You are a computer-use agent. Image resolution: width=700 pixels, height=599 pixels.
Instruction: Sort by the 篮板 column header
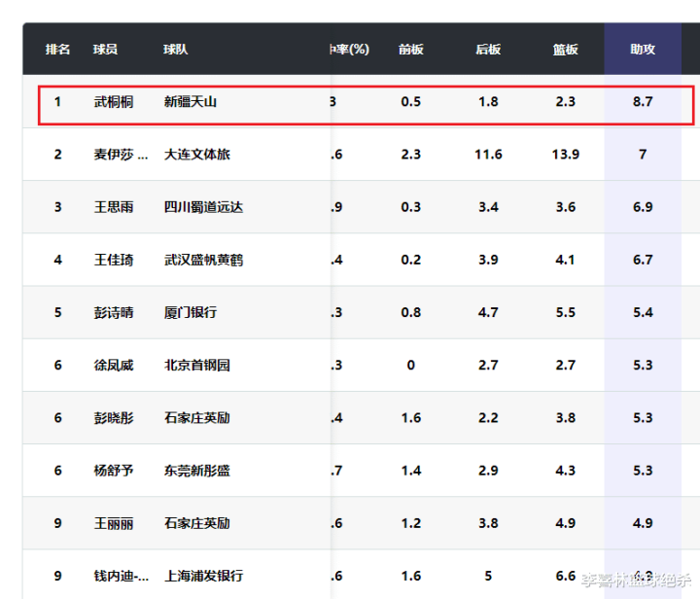point(565,49)
